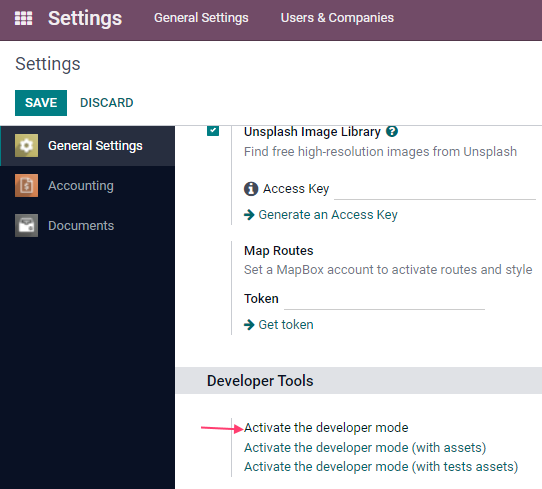Click the Accounting sidebar icon

tap(26, 186)
